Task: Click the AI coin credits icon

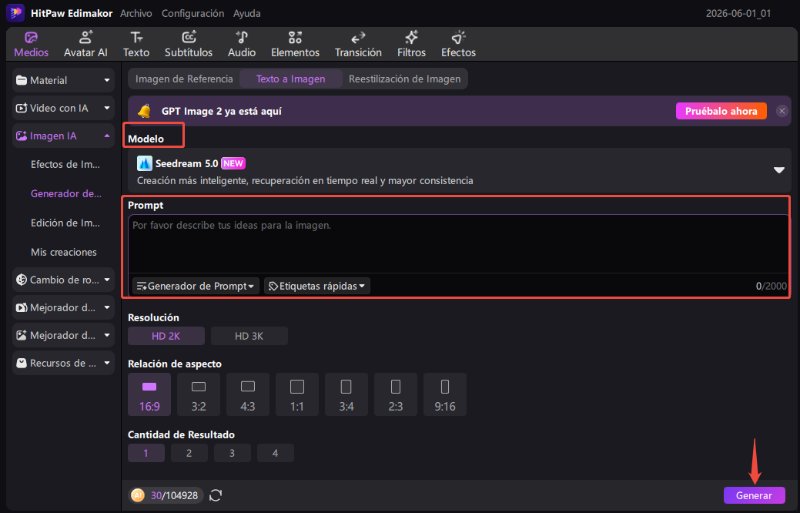Action: point(137,495)
